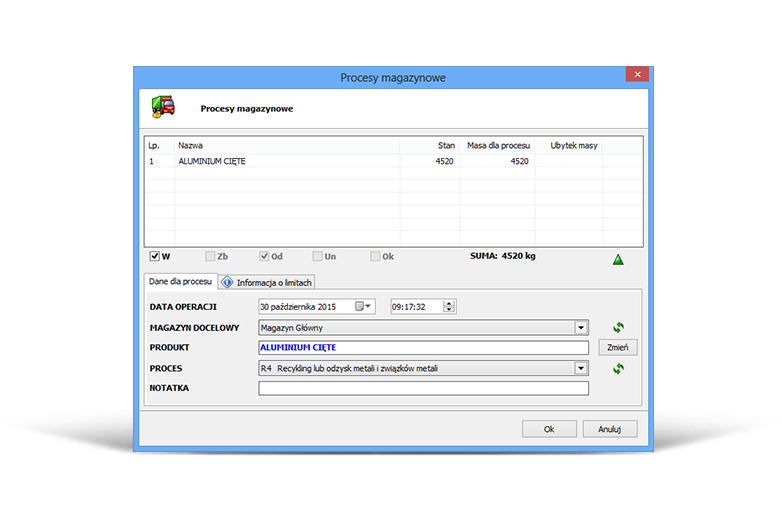Select the Dane dla procesu tab
This screenshot has width=782, height=523.
(181, 282)
